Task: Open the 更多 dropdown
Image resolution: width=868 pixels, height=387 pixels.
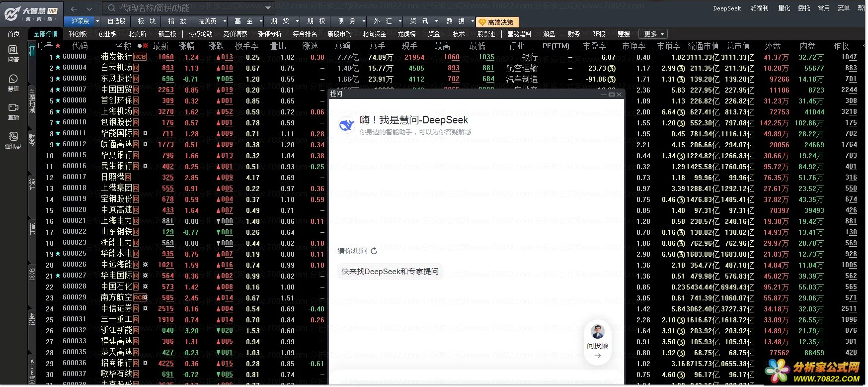Action: tap(653, 34)
